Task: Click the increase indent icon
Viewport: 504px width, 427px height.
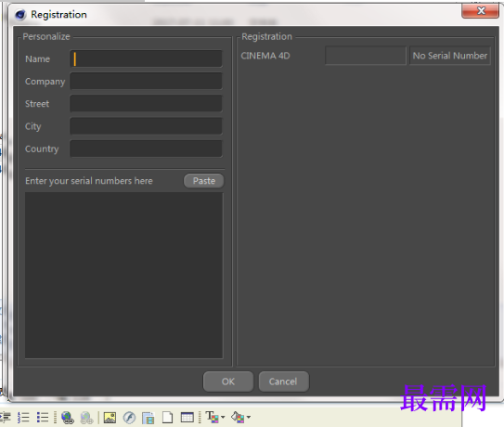Action: (6, 418)
